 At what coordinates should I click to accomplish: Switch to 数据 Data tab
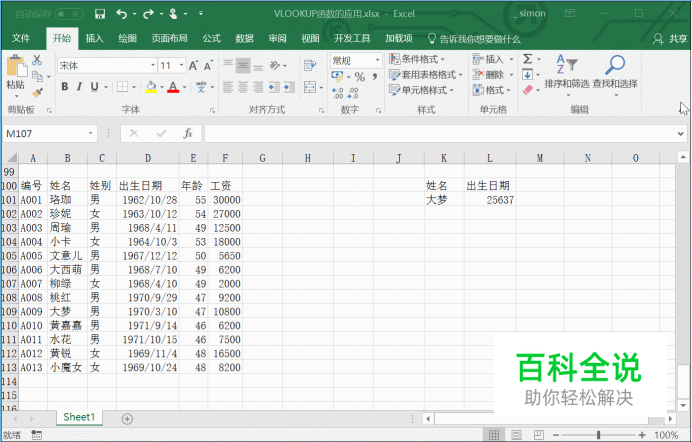244,39
